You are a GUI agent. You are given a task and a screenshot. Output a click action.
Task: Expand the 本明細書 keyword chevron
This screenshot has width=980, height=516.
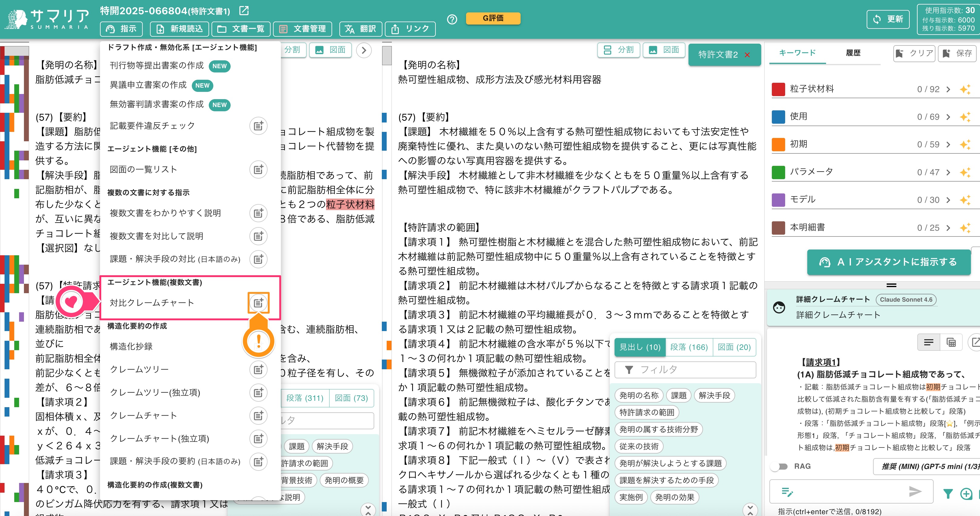[948, 228]
